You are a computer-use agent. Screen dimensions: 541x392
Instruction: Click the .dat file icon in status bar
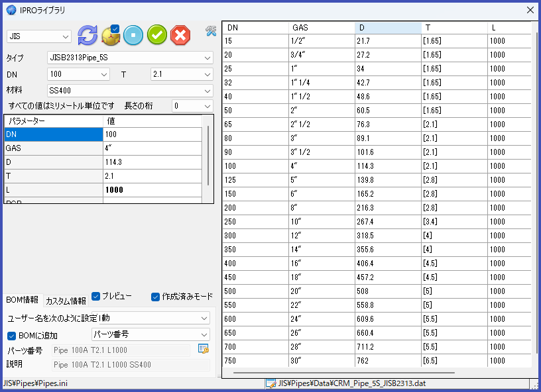tap(270, 383)
